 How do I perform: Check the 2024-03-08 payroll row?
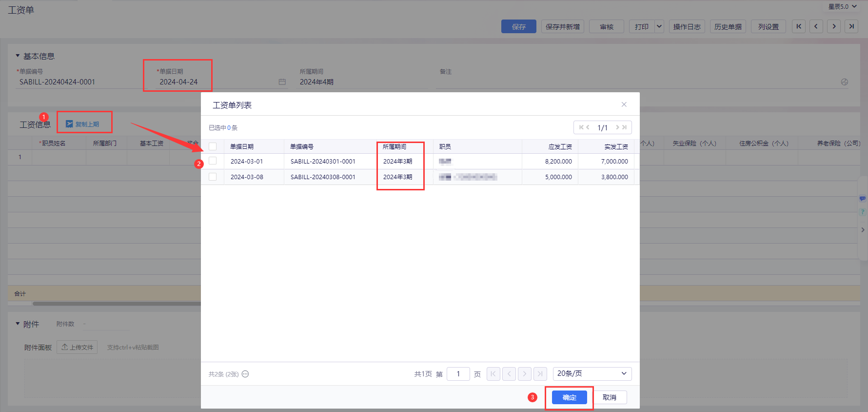[213, 177]
